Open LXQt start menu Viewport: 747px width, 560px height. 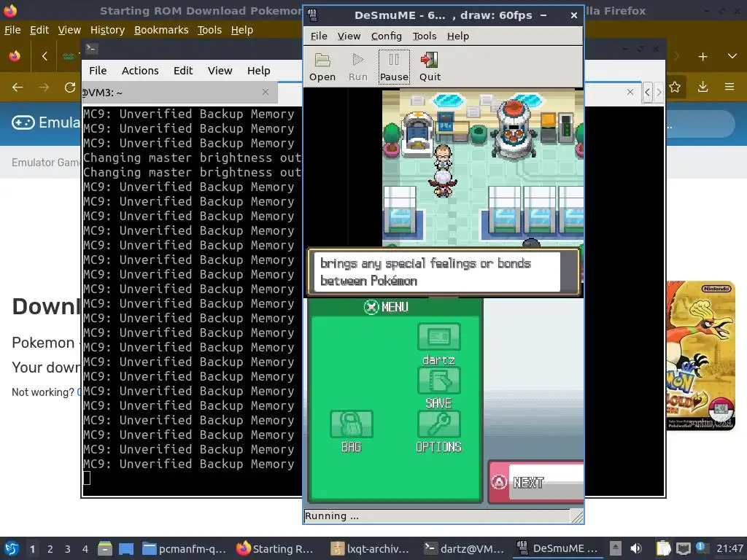pyautogui.click(x=12, y=548)
